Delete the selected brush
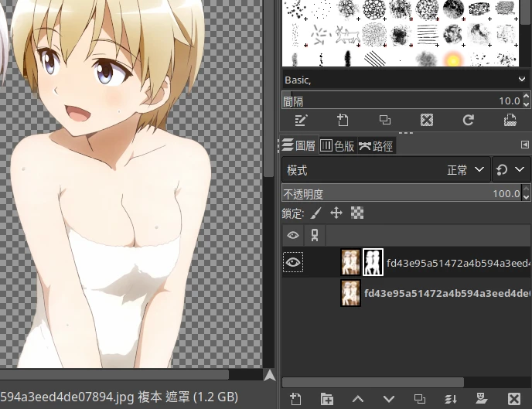 click(x=426, y=120)
